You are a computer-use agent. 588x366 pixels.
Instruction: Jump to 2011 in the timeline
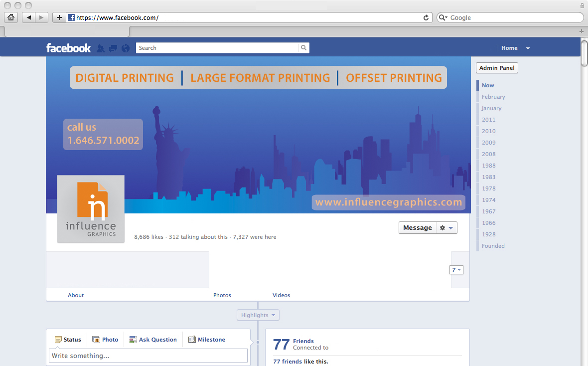(489, 120)
